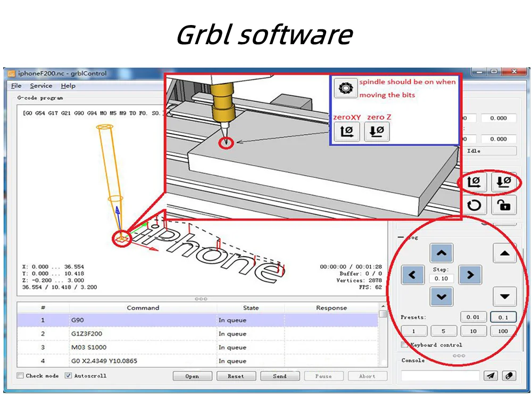Click the Response column header
The width and height of the screenshot is (532, 394).
331,308
